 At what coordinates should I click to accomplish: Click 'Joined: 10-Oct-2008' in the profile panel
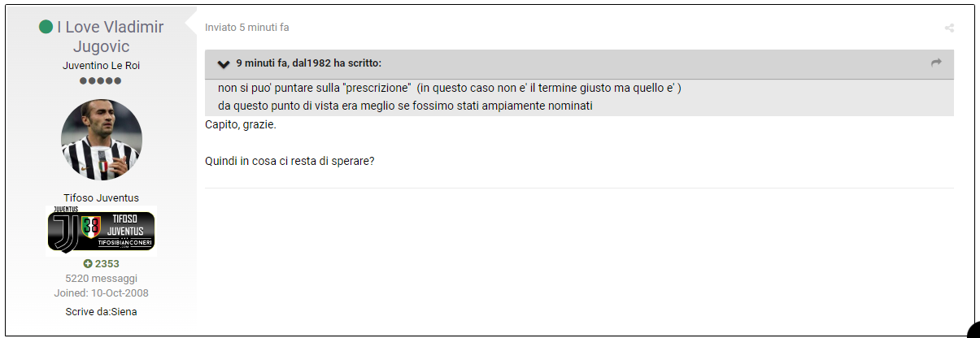pos(102,293)
